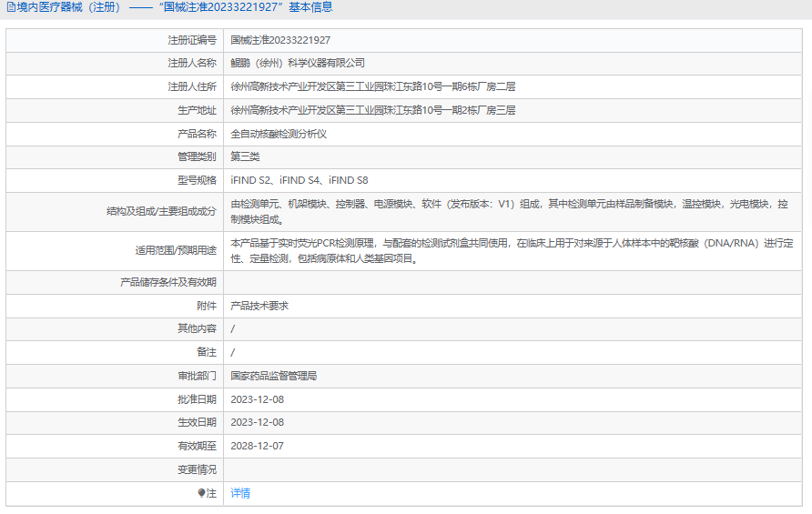Select the 产品技术要求 attachment value

[259, 306]
